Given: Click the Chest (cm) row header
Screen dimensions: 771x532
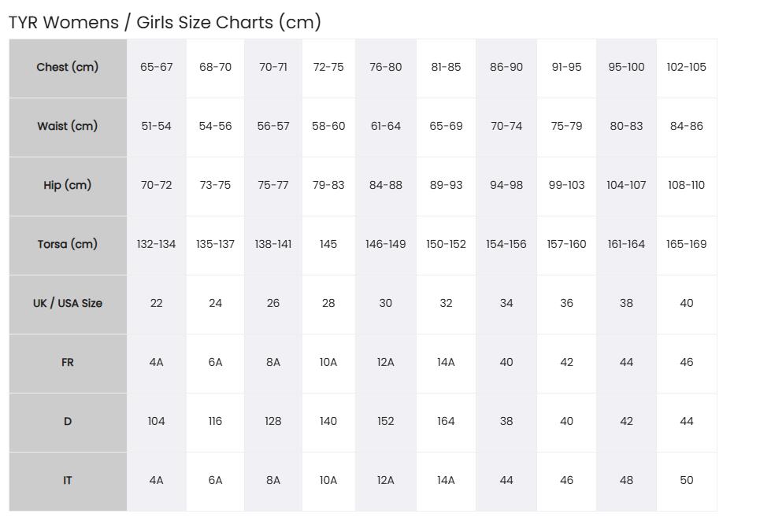Looking at the screenshot, I should click(x=68, y=68).
